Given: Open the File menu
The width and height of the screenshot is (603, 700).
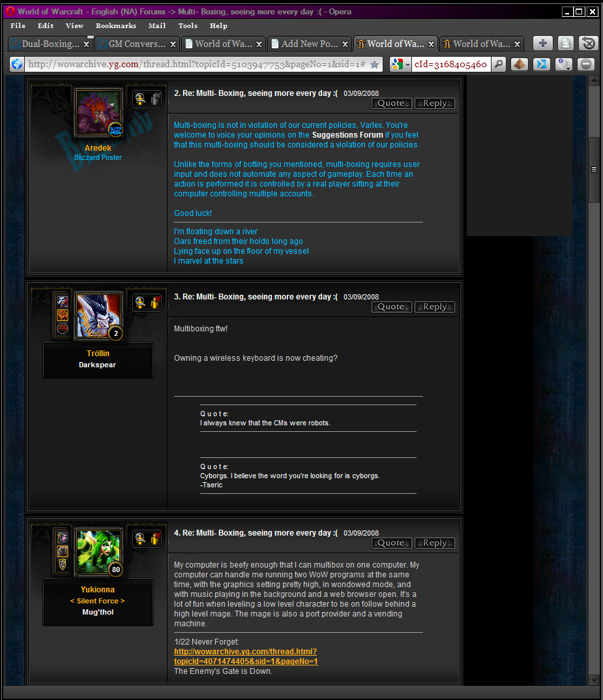Looking at the screenshot, I should coord(18,26).
